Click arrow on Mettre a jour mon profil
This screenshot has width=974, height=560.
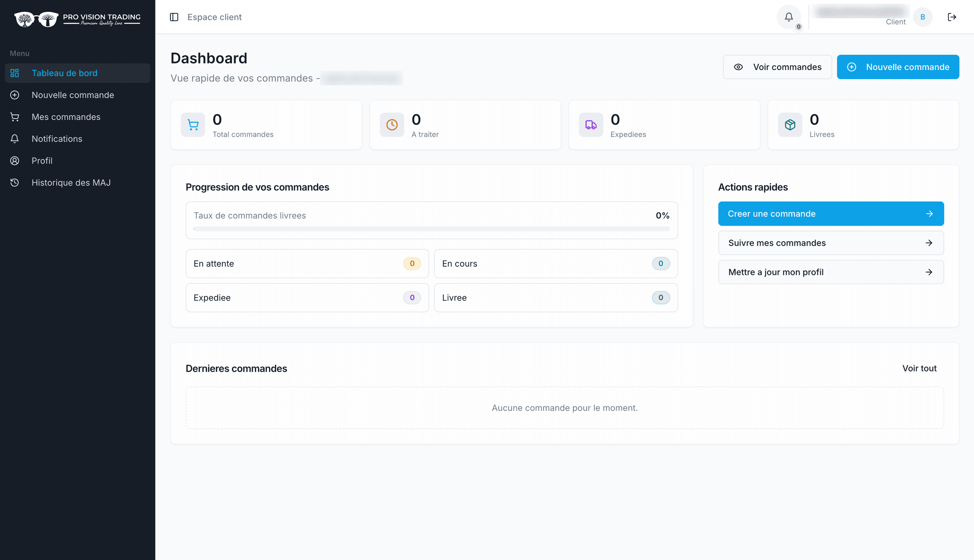click(929, 272)
